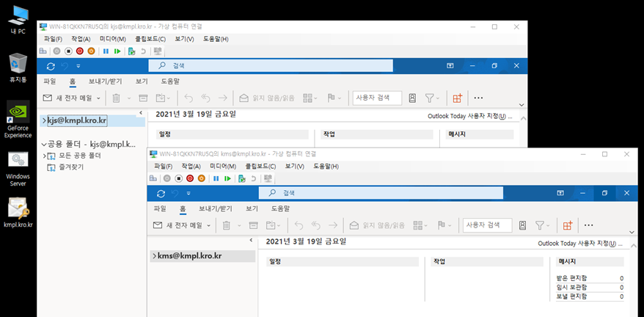Select 즐겨찾기 folder in kjs Outlook

(x=71, y=167)
